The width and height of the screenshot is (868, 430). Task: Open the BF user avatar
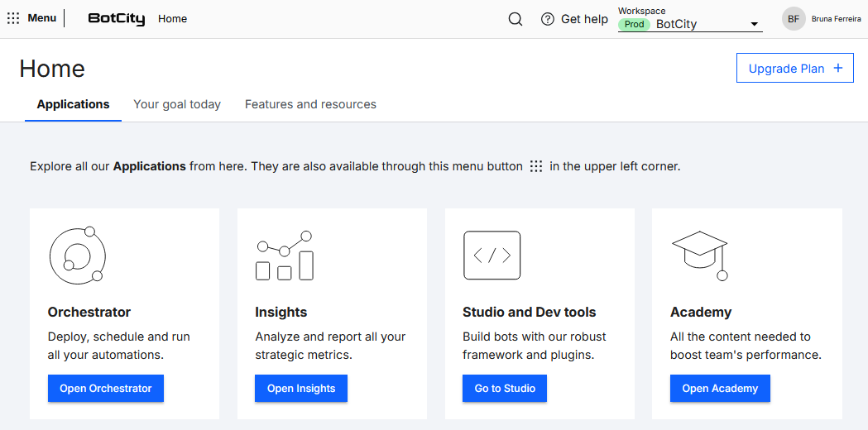coord(794,19)
